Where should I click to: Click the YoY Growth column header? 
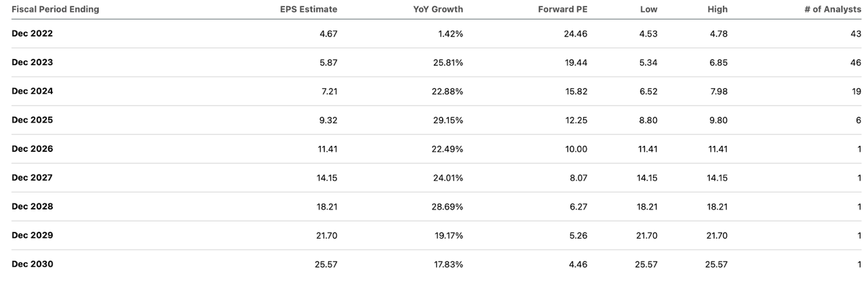pos(438,9)
